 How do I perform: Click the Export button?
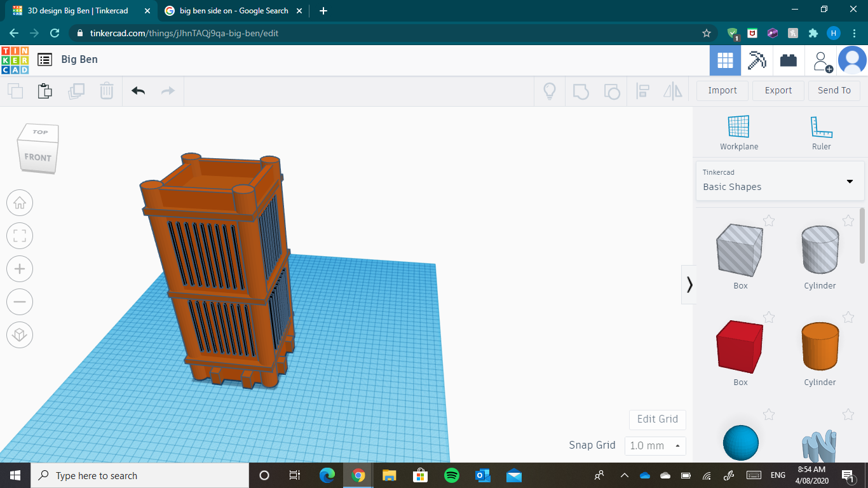point(778,90)
